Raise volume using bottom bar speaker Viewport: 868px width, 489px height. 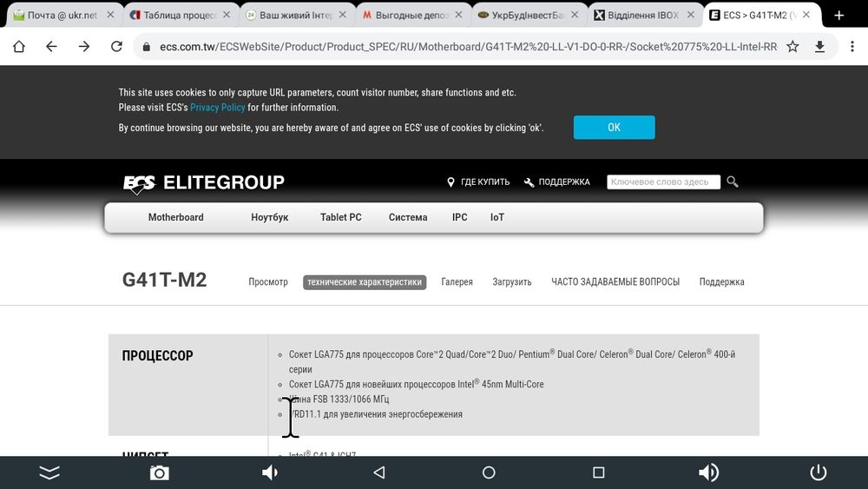[708, 472]
